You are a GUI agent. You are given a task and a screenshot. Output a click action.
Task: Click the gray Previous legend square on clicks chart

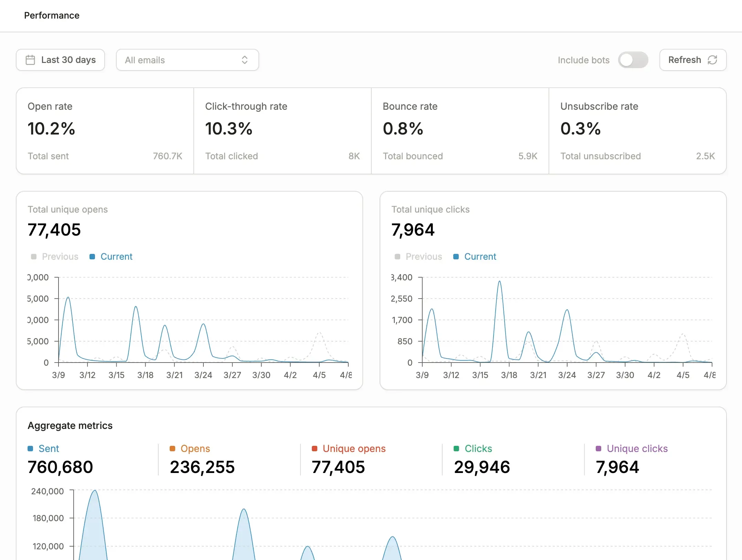(x=397, y=257)
